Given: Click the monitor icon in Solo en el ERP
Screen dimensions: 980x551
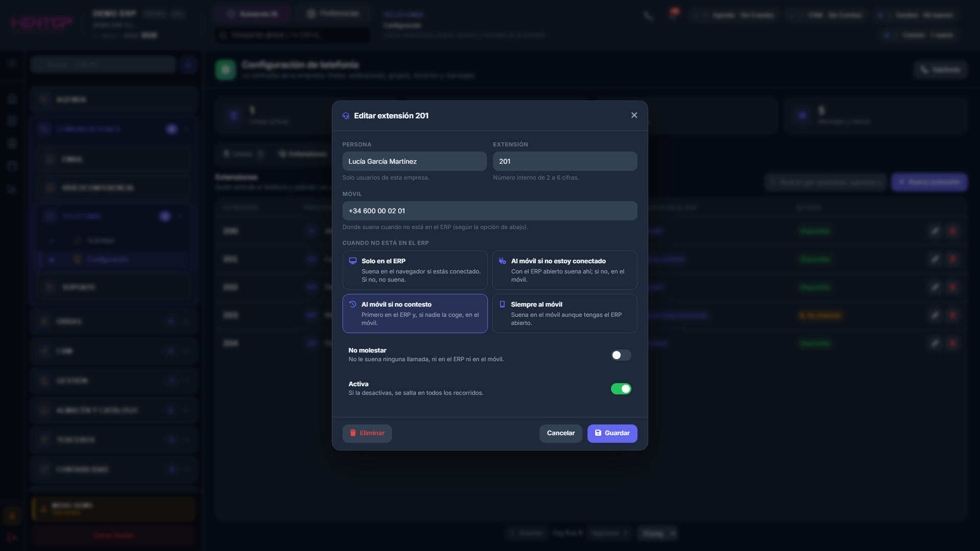Looking at the screenshot, I should 353,261.
